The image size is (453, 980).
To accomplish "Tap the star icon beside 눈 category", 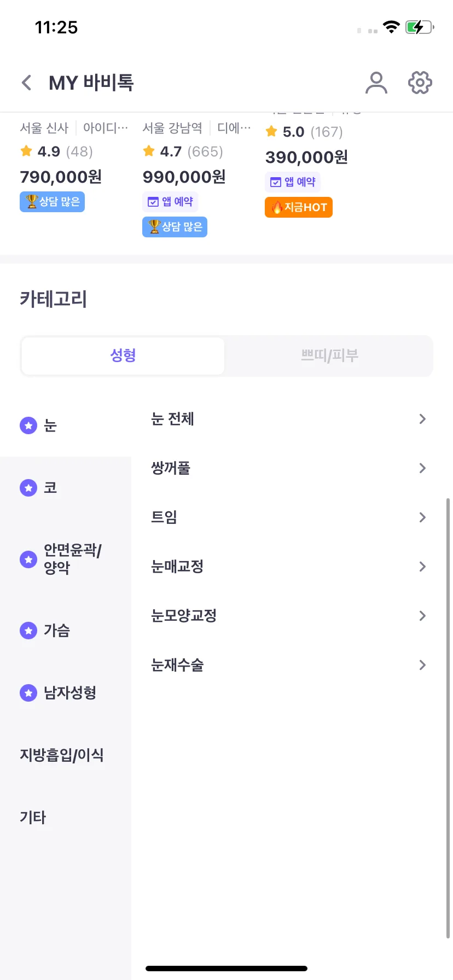I will [x=28, y=425].
